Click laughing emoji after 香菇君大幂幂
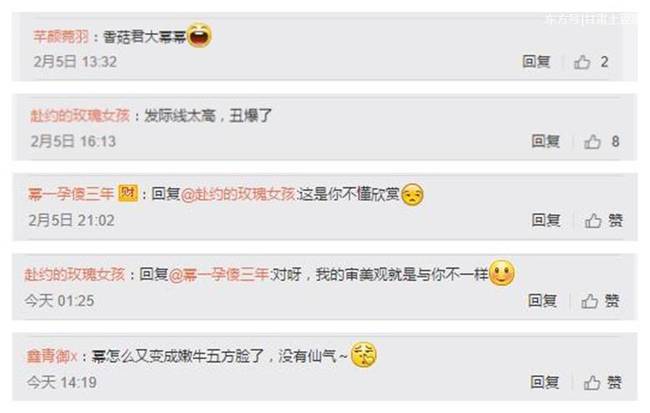 coord(199,36)
